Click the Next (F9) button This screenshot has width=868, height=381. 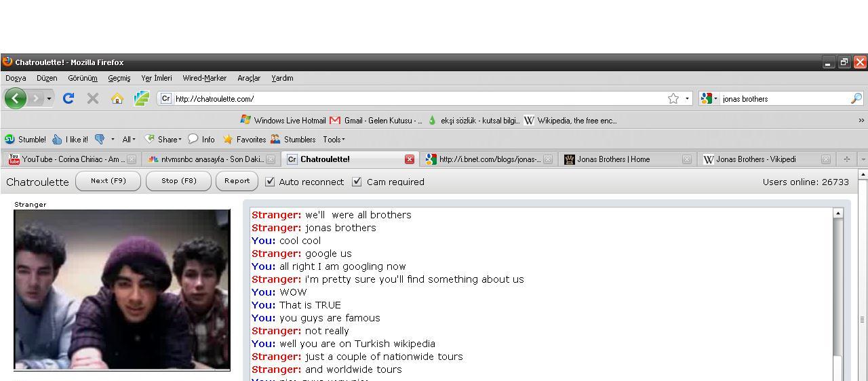coord(108,181)
